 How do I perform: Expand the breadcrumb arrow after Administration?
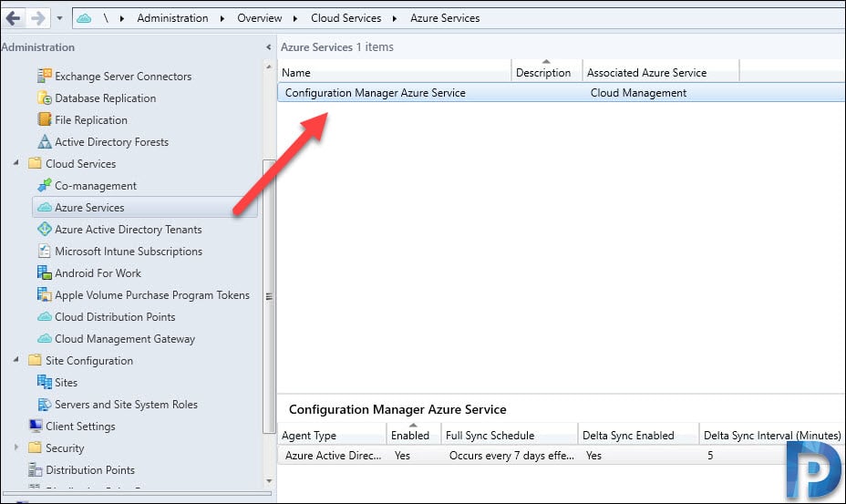[222, 19]
